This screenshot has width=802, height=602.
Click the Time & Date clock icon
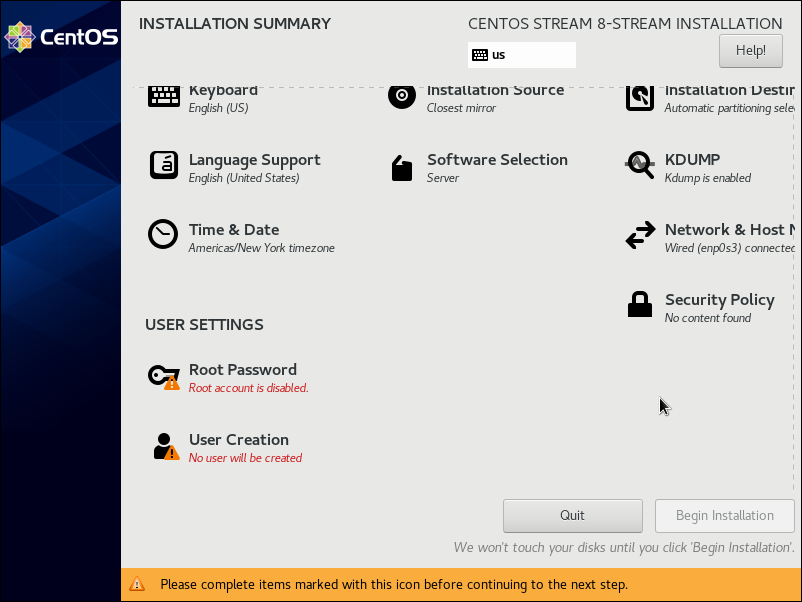tap(163, 234)
